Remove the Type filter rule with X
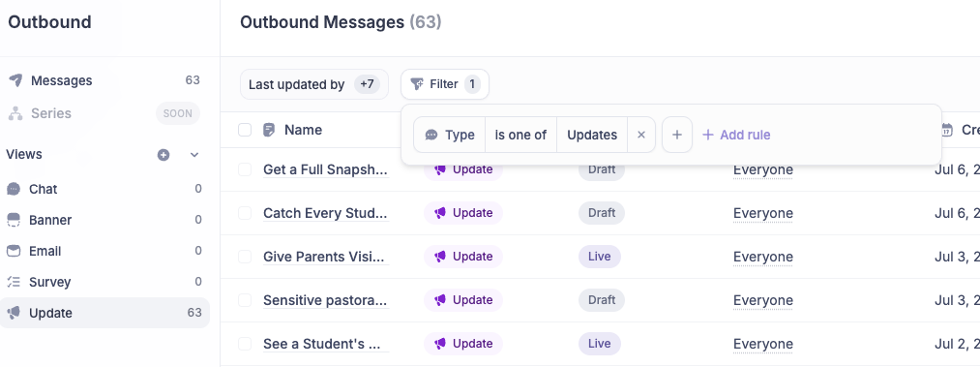The height and width of the screenshot is (367, 980). point(641,135)
